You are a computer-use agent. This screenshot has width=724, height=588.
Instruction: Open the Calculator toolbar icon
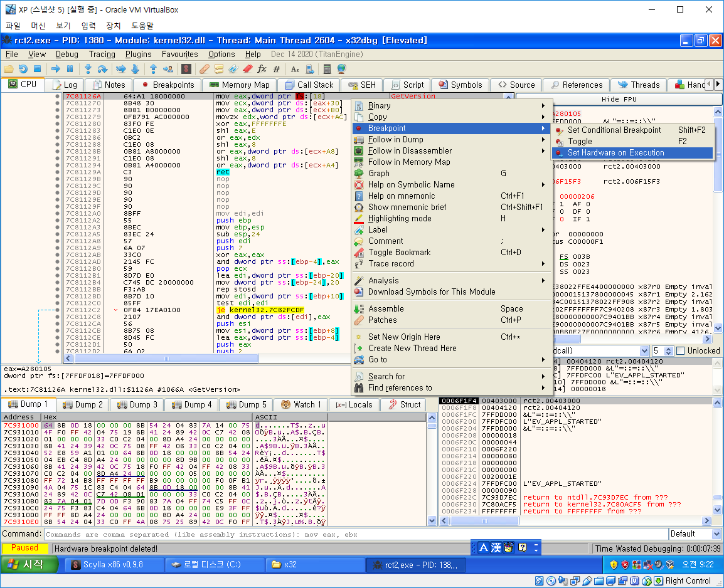tap(327, 69)
